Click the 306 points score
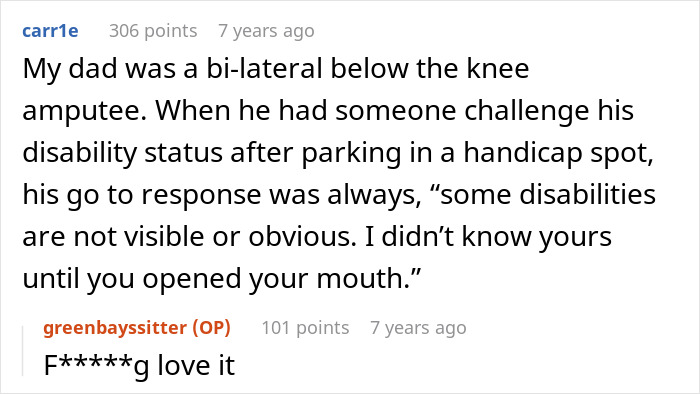Screen dimensions: 700x394 click(153, 31)
